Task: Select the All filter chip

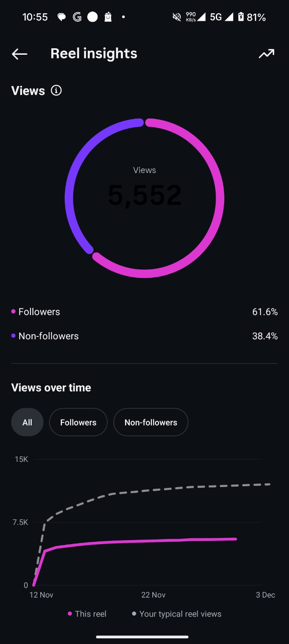Action: 27,422
